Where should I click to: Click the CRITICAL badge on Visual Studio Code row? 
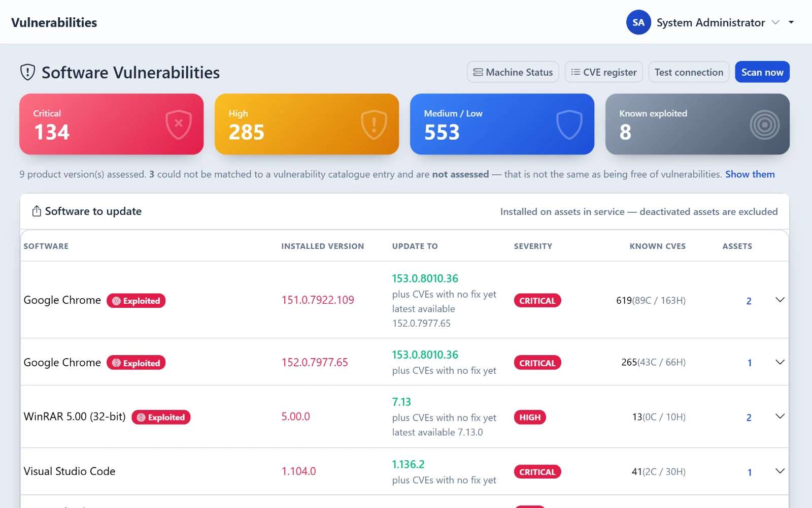click(537, 472)
